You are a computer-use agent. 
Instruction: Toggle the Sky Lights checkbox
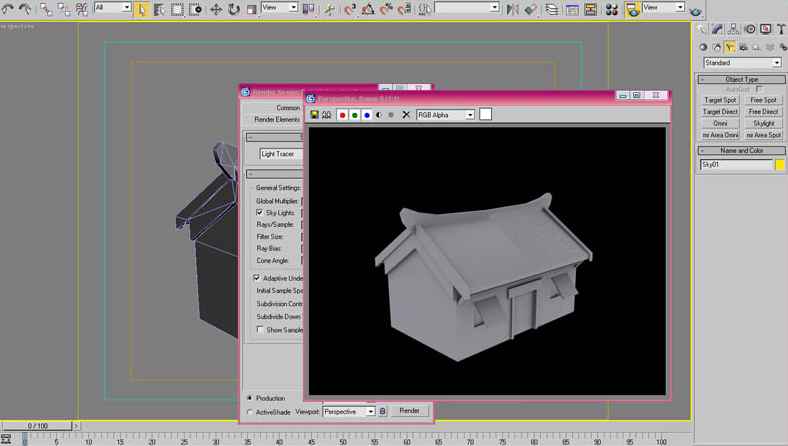coord(260,213)
